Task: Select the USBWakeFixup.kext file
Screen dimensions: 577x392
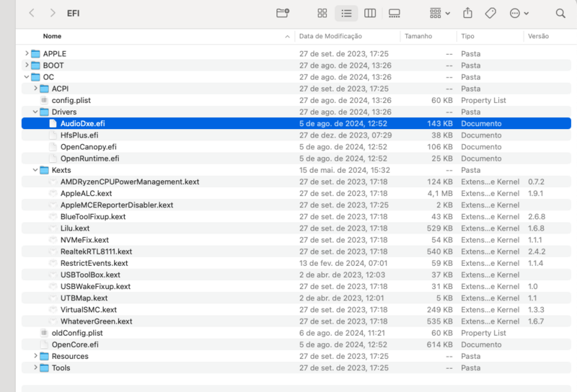Action: coord(95,287)
